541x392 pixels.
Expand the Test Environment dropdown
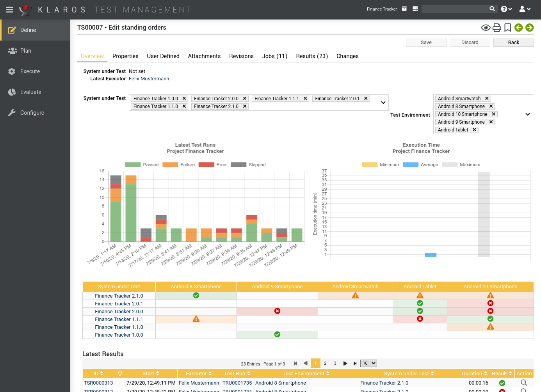tap(528, 114)
